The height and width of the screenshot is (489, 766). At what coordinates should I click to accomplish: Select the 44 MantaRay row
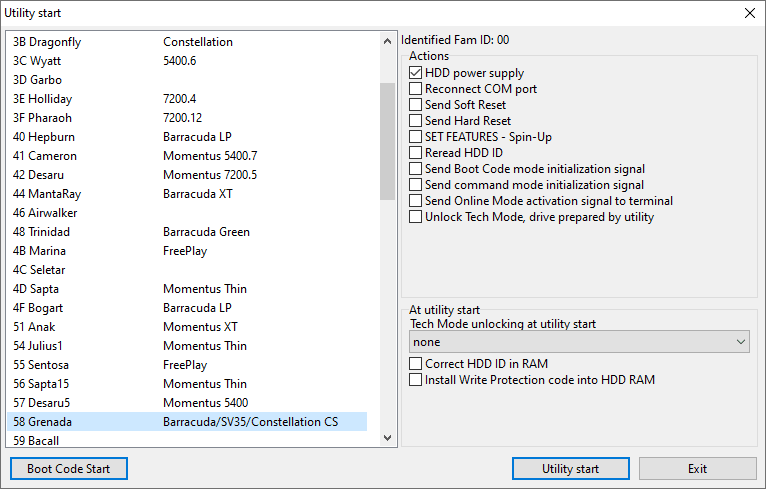(187, 194)
